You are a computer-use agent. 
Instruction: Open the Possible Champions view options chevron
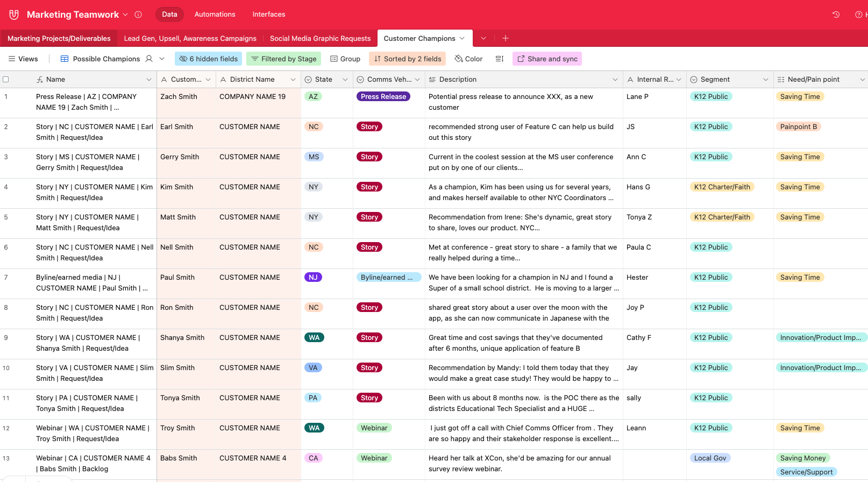[x=162, y=59]
